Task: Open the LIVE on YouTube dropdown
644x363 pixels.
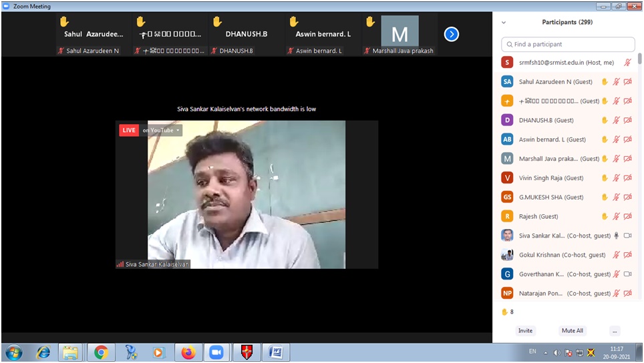Action: point(161,131)
